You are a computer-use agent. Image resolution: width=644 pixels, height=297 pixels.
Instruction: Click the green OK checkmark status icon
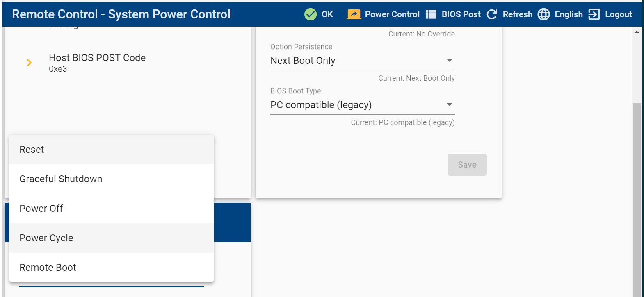point(311,14)
